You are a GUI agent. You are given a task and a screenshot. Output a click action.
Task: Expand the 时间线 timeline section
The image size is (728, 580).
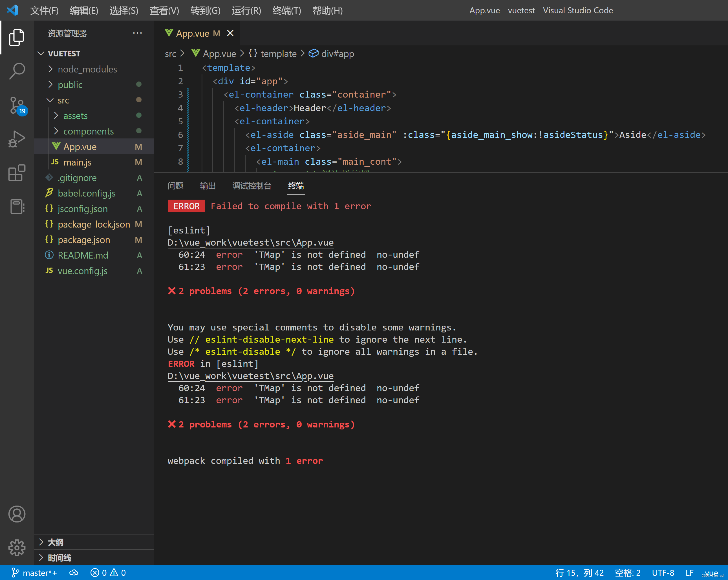tap(59, 558)
